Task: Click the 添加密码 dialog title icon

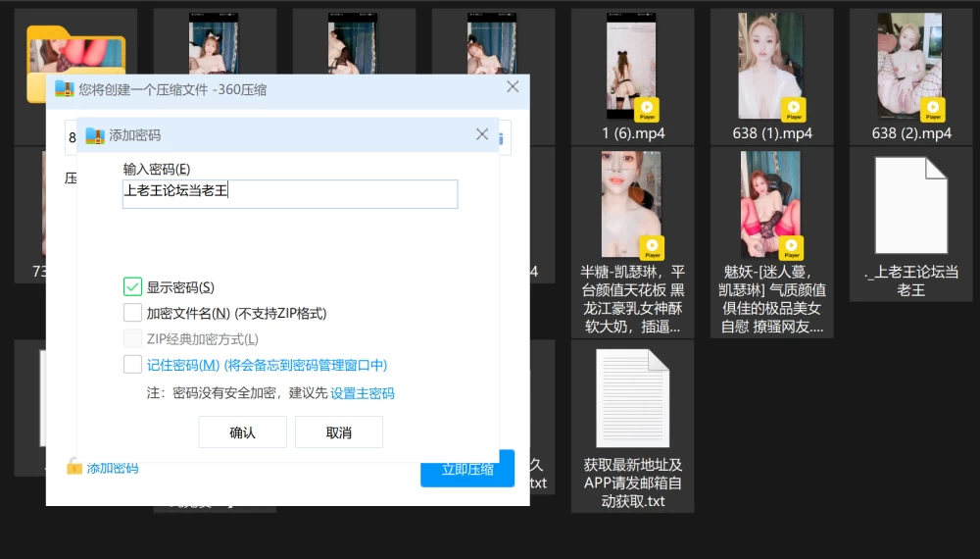Action: (x=95, y=135)
